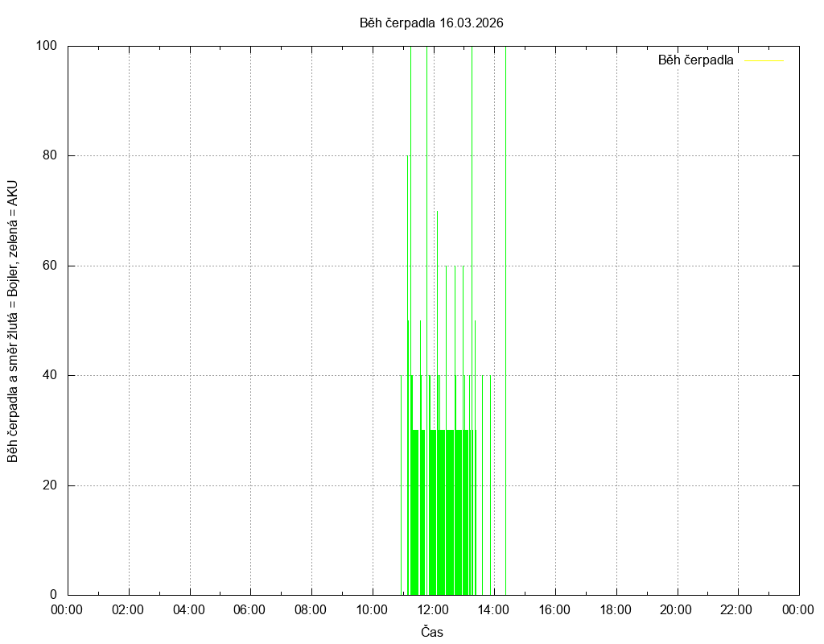Click the 22:00 time tick label

pos(737,609)
